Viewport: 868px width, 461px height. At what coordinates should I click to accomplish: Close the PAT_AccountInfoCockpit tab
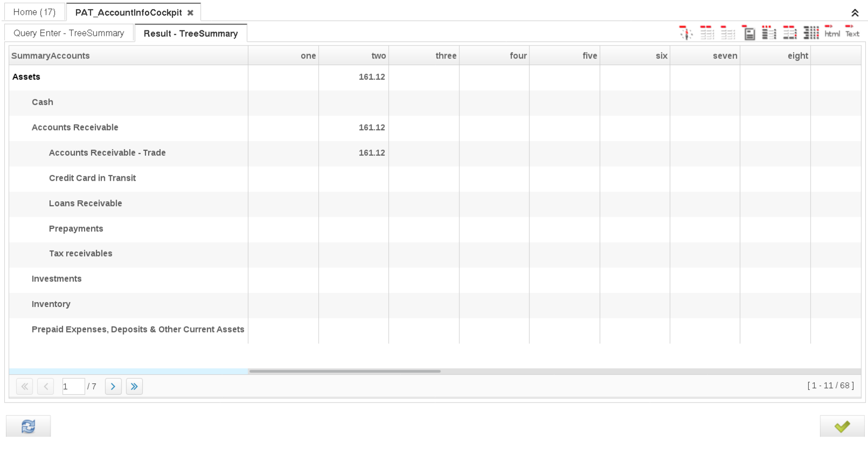(x=190, y=12)
